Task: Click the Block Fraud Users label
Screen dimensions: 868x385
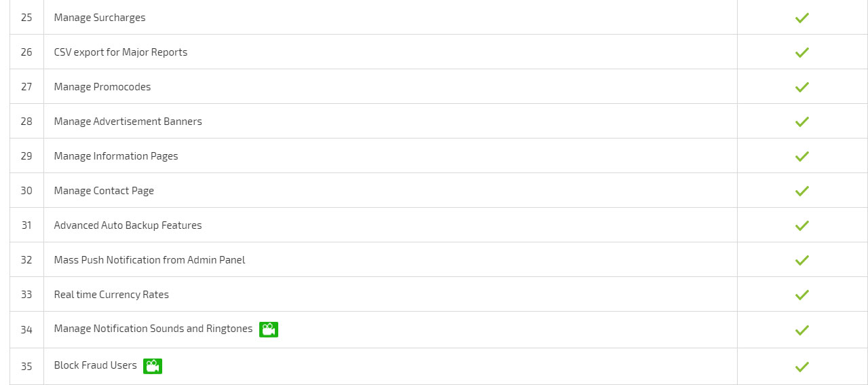Action: 96,365
